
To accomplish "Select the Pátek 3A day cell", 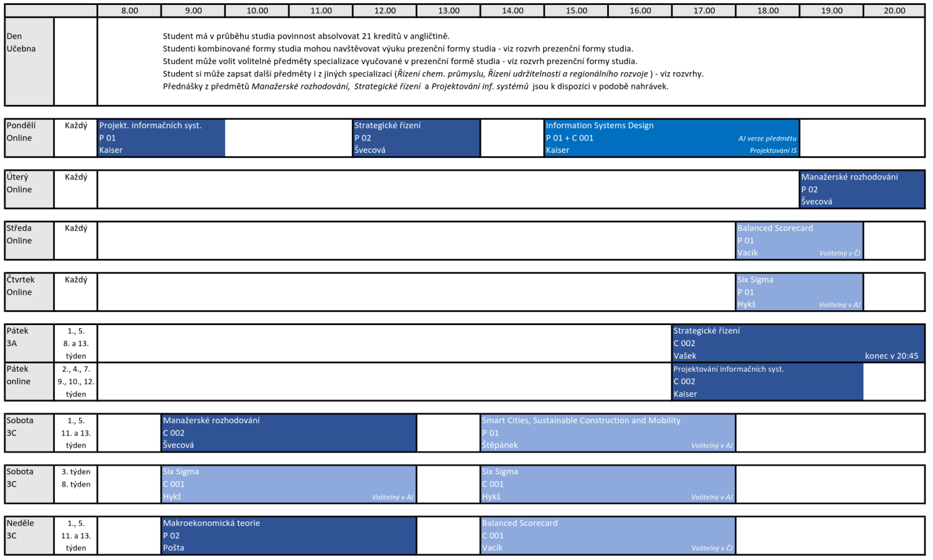I will pos(29,343).
